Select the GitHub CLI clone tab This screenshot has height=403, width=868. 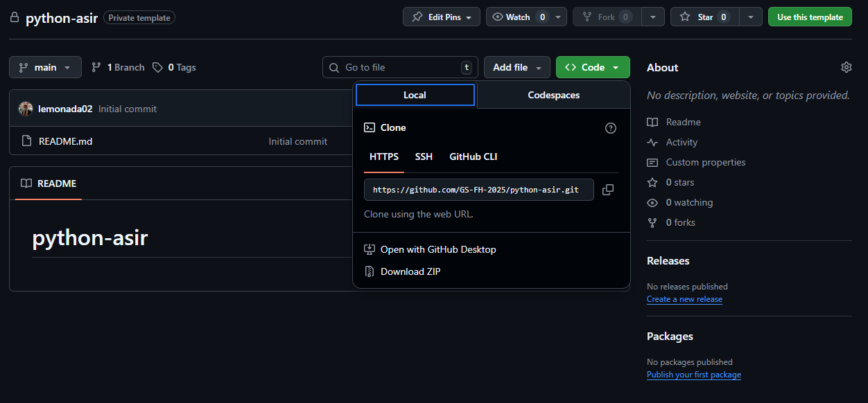pyautogui.click(x=474, y=156)
